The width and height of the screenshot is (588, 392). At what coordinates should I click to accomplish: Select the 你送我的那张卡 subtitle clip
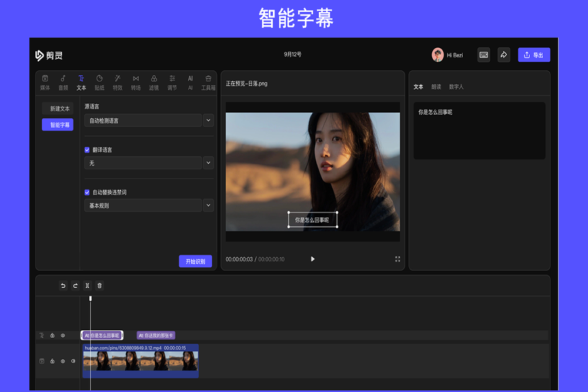click(x=156, y=335)
